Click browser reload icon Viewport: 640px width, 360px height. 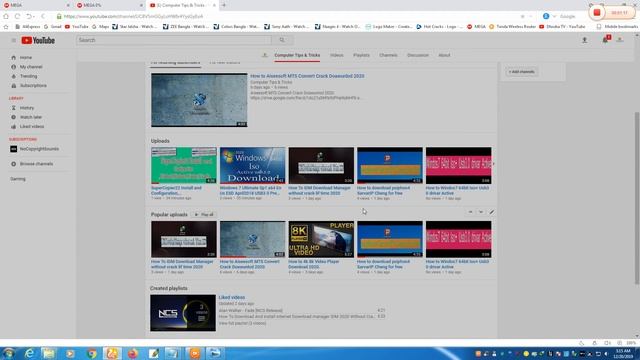coord(17,16)
